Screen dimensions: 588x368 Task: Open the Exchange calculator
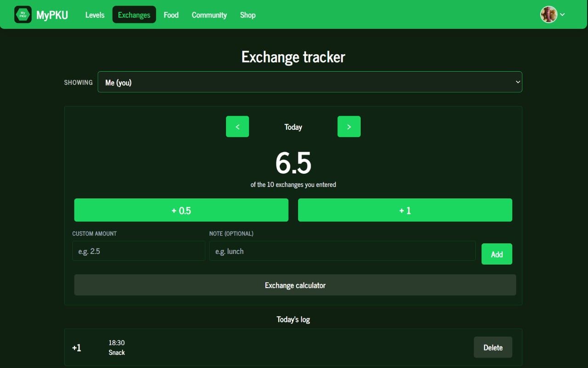tap(295, 285)
